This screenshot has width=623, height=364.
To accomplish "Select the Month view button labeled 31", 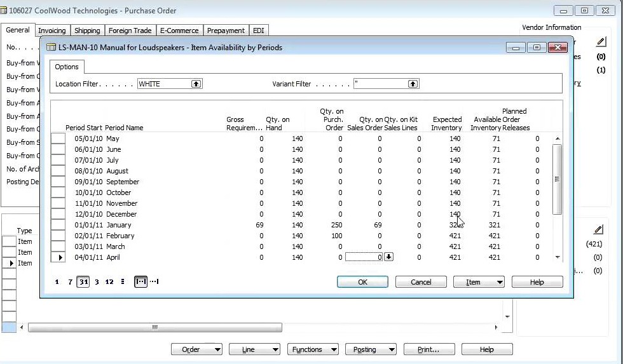I will click(x=83, y=282).
